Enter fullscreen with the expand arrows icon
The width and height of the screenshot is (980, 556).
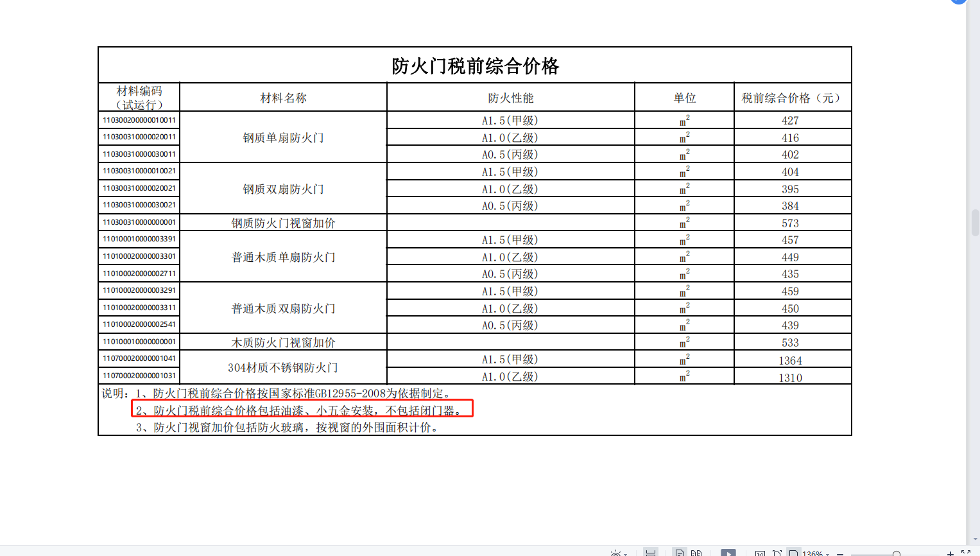point(966,552)
